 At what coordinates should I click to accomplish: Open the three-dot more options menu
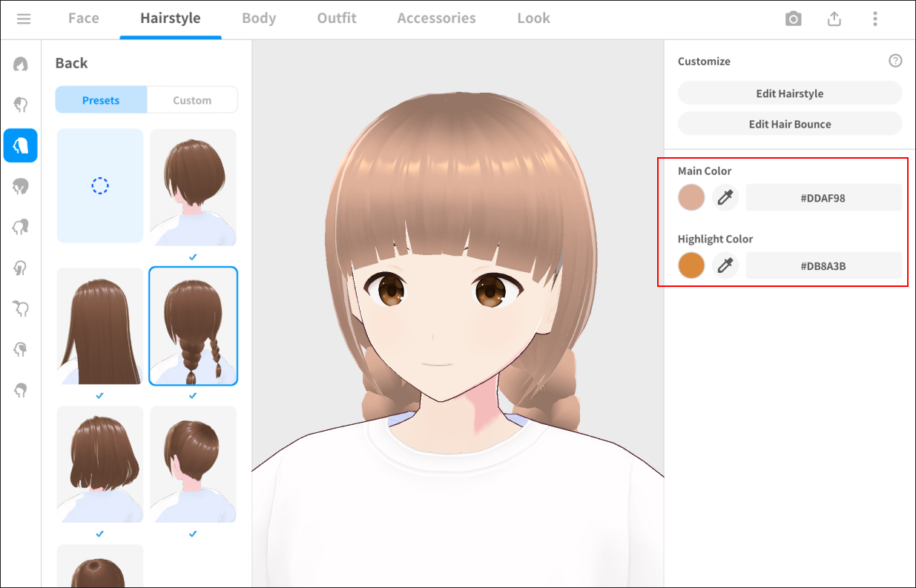click(875, 19)
